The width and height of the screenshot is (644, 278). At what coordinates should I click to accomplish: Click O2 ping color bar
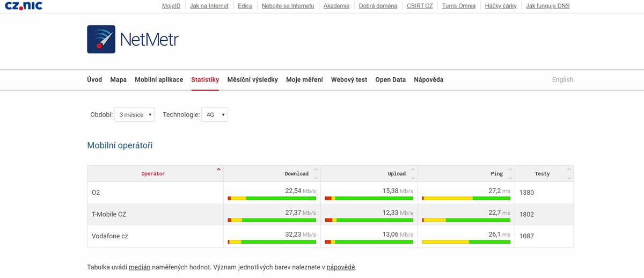[x=466, y=198]
